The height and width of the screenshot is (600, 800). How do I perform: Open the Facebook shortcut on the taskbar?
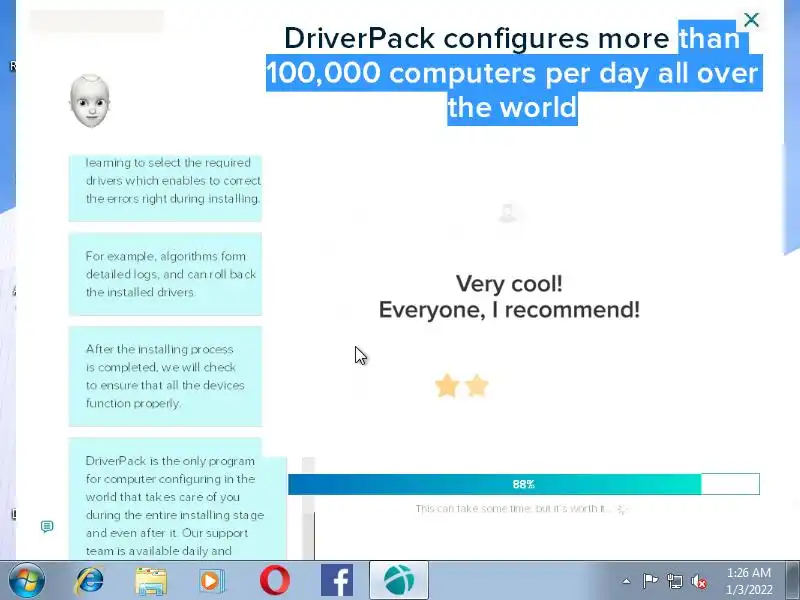tap(337, 581)
